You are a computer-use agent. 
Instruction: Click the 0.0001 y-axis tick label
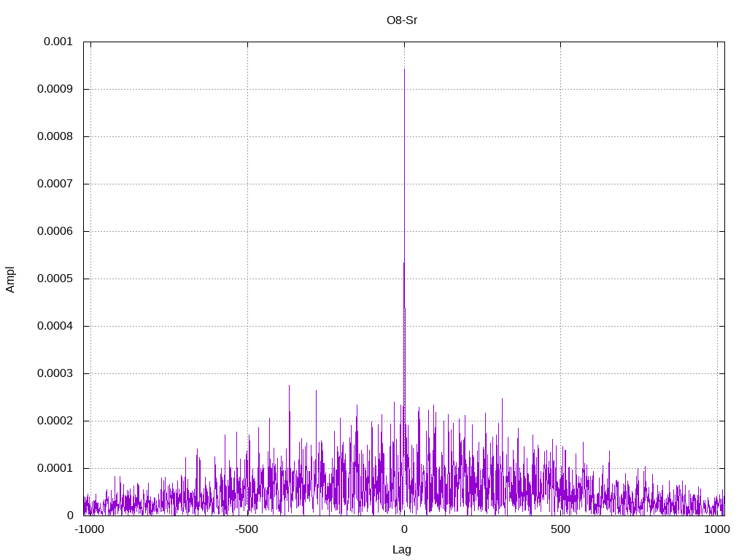[x=55, y=468]
